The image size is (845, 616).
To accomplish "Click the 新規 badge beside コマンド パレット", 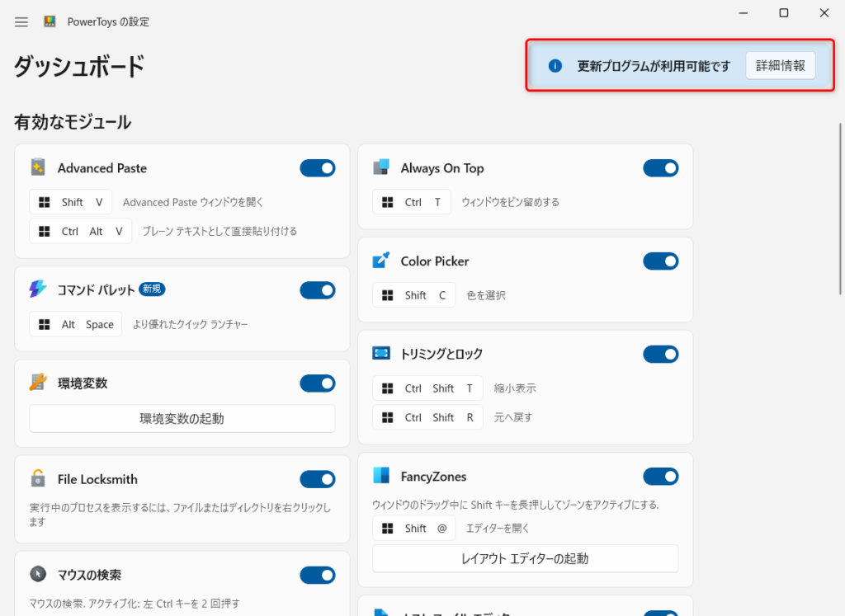I will pyautogui.click(x=152, y=289).
